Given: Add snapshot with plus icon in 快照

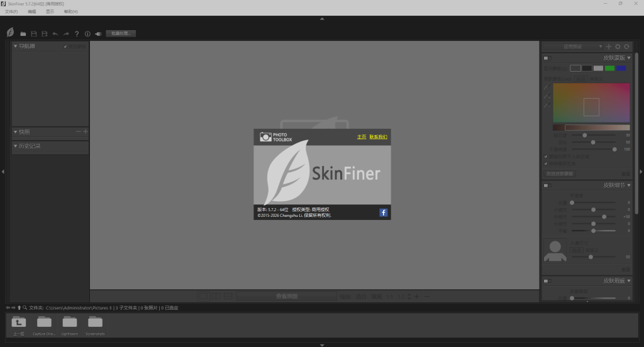Looking at the screenshot, I should 86,131.
